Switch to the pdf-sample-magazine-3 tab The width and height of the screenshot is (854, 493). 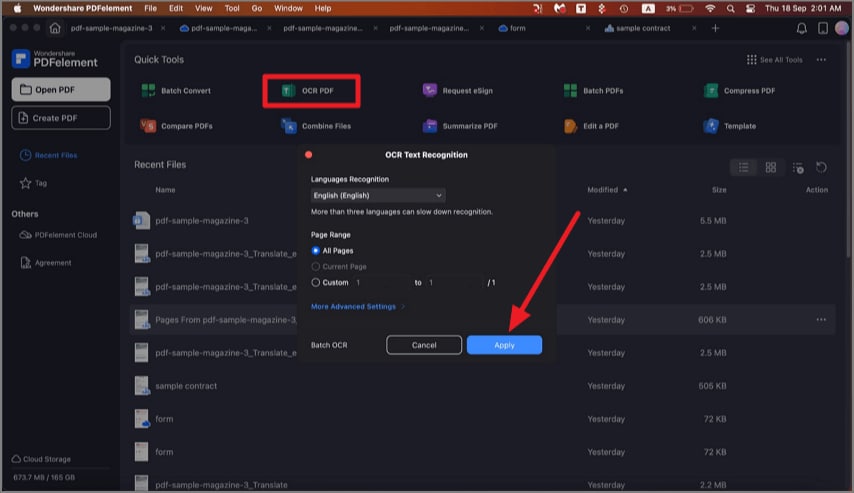pyautogui.click(x=111, y=28)
